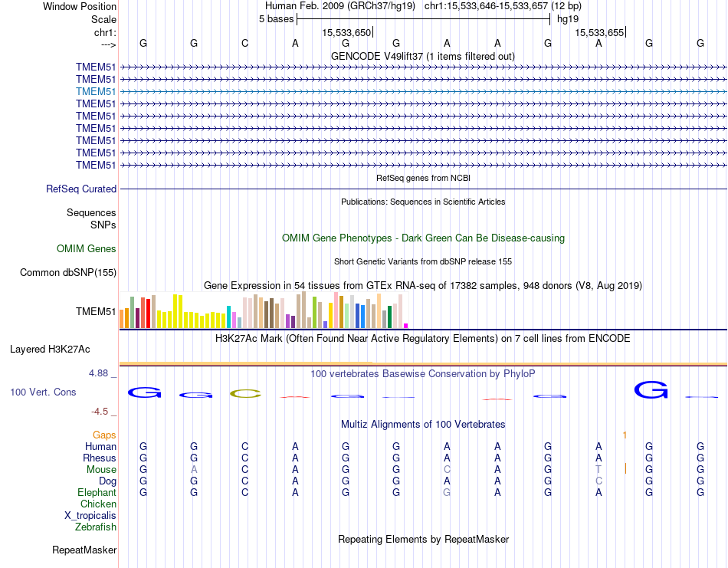Click the orange Gaps label
The image size is (728, 568).
pyautogui.click(x=104, y=435)
